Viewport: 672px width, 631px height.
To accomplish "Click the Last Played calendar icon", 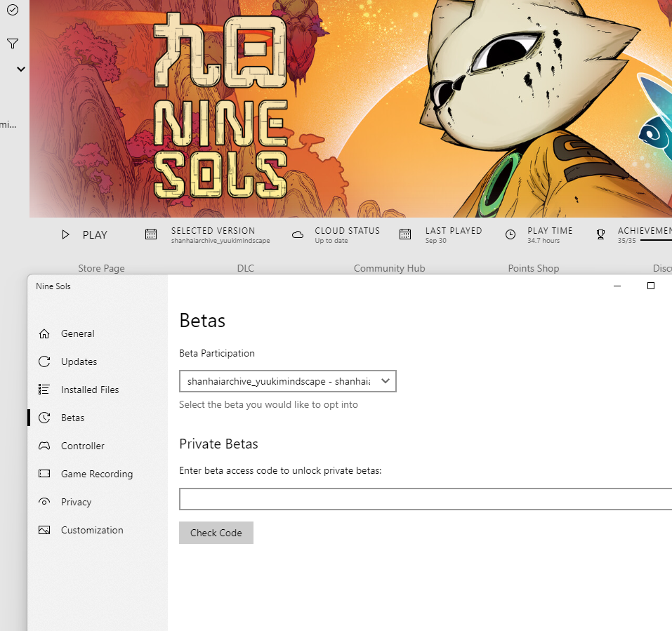I will tap(405, 234).
